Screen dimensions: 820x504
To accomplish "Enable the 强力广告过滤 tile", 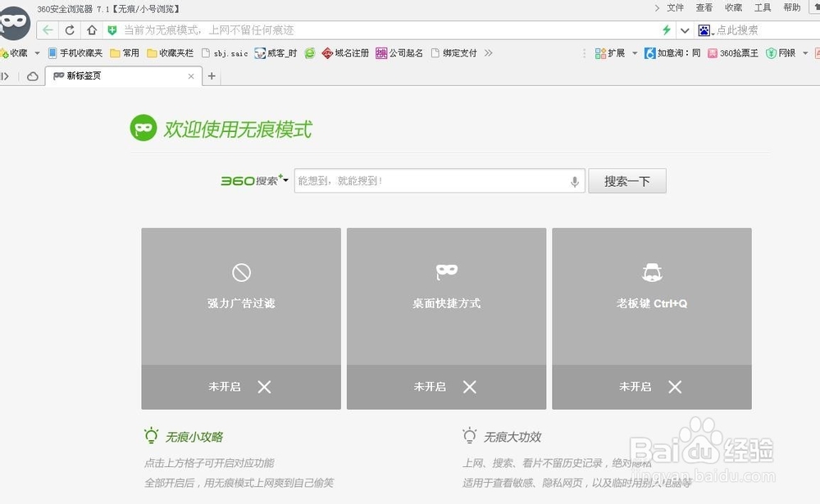I will 241,319.
